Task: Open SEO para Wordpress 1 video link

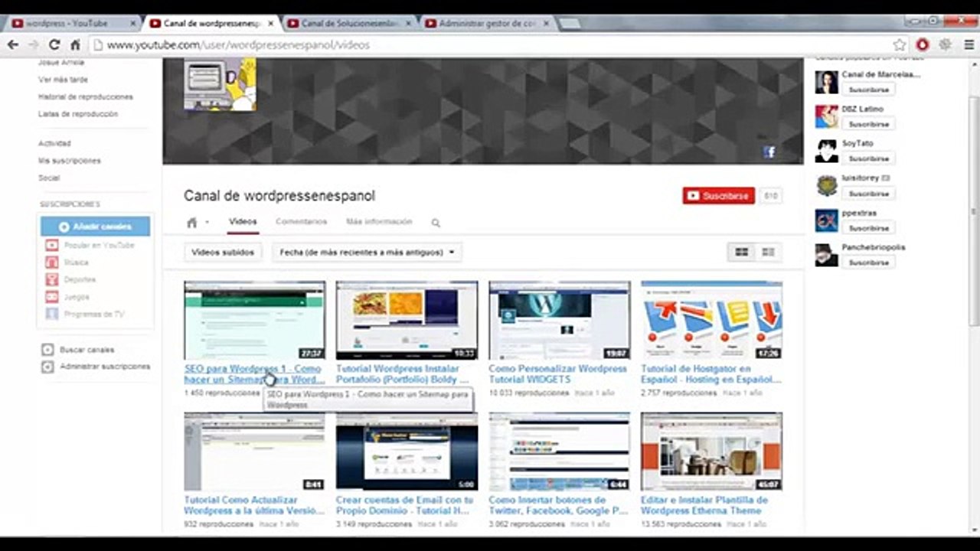Action: [254, 374]
